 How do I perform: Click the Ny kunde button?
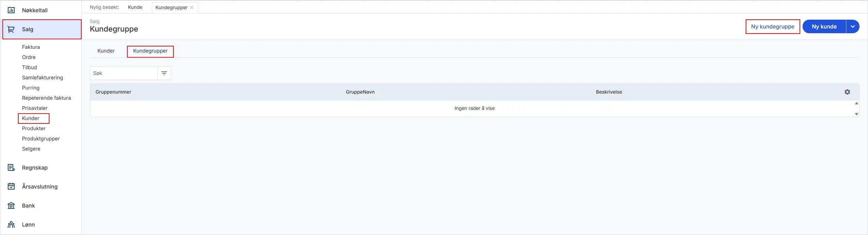pyautogui.click(x=824, y=26)
